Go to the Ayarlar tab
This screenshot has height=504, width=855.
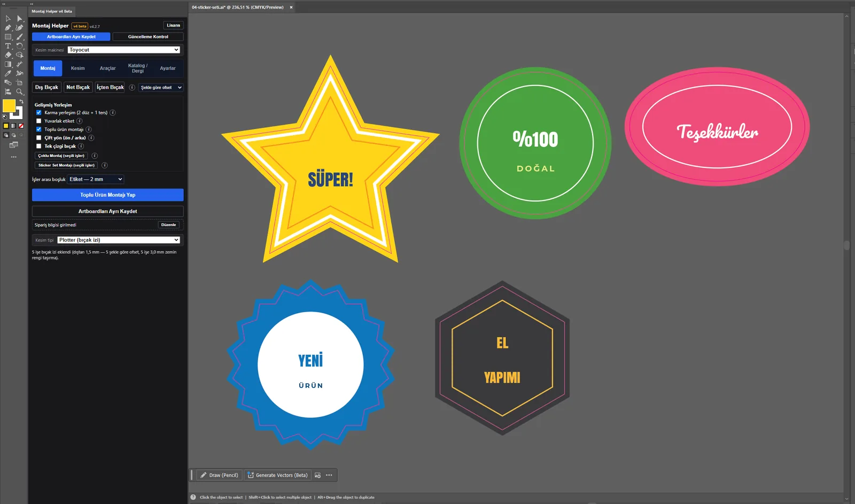point(168,68)
